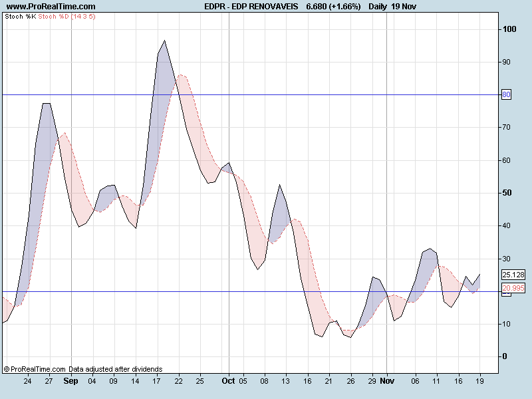Image resolution: width=532 pixels, height=399 pixels.
Task: Click the 09 date label
Action: (113, 381)
